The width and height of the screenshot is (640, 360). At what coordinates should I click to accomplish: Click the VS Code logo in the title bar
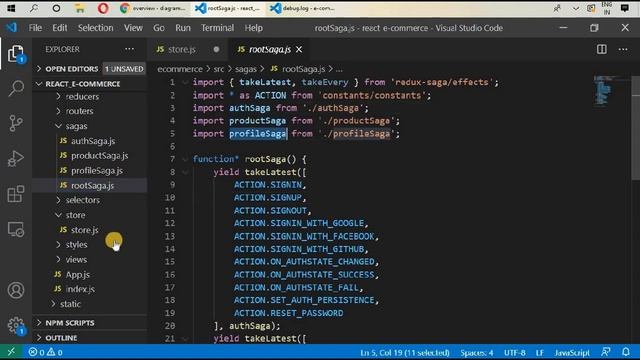(x=11, y=28)
